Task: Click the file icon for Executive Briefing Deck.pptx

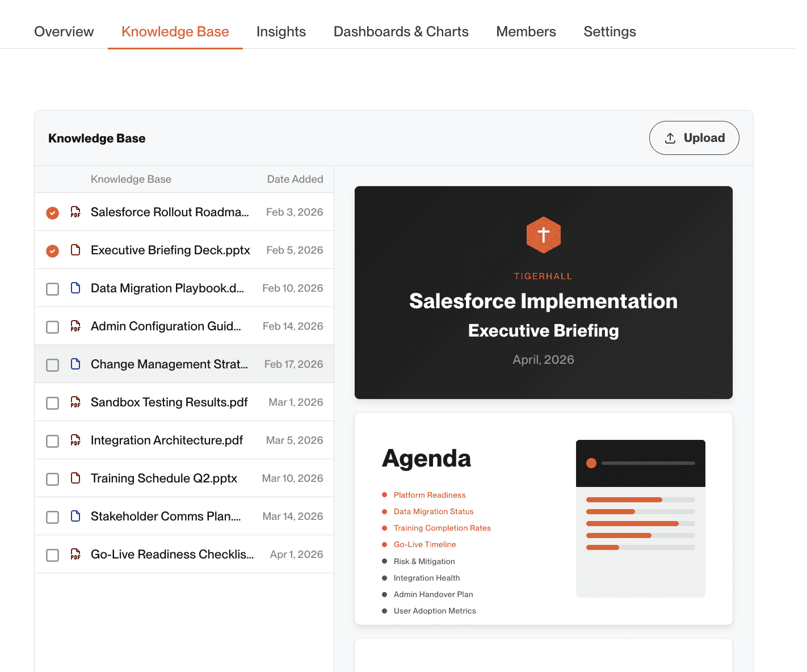Action: [75, 250]
